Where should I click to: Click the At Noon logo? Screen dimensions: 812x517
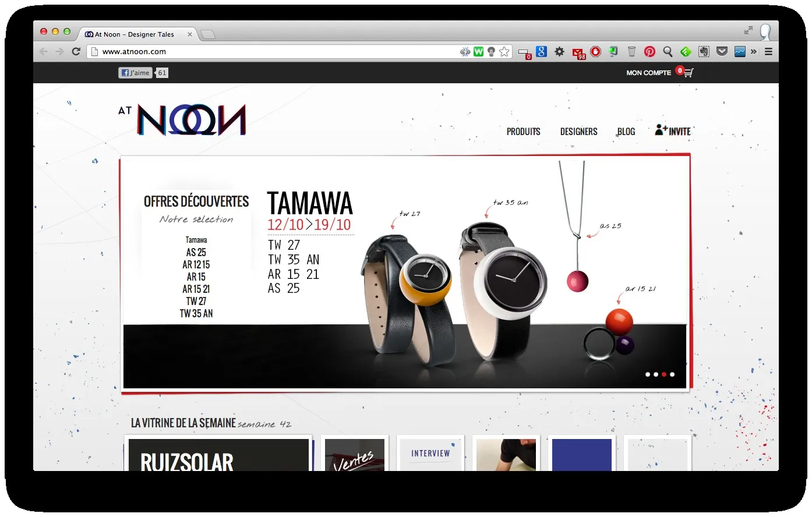tap(182, 120)
